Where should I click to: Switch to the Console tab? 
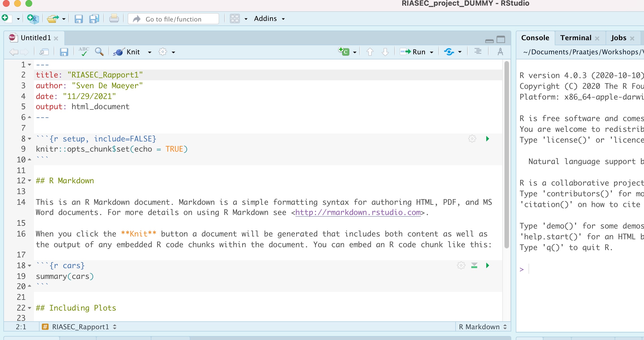[x=535, y=38]
